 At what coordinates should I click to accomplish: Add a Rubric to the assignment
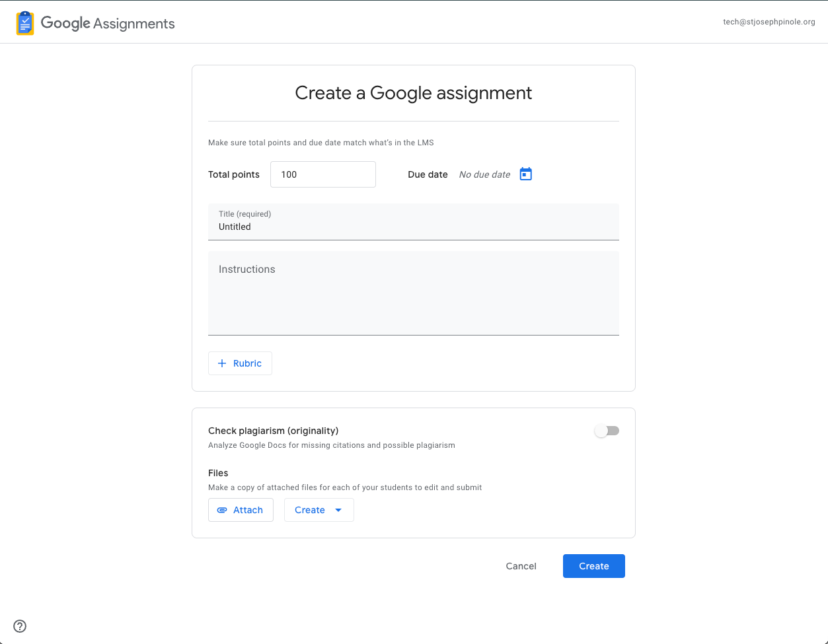click(x=240, y=363)
